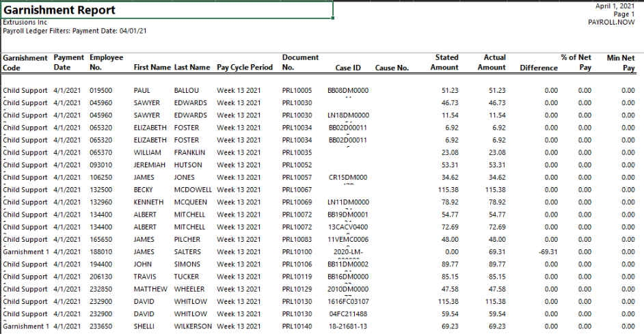Click the Difference column header
The height and width of the screenshot is (334, 644).
coord(539,68)
